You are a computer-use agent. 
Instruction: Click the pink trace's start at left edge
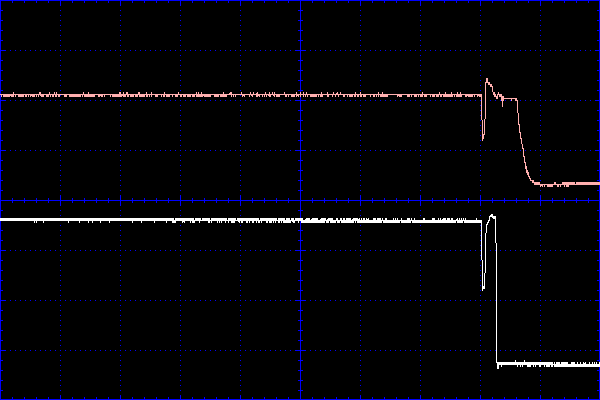2,95
